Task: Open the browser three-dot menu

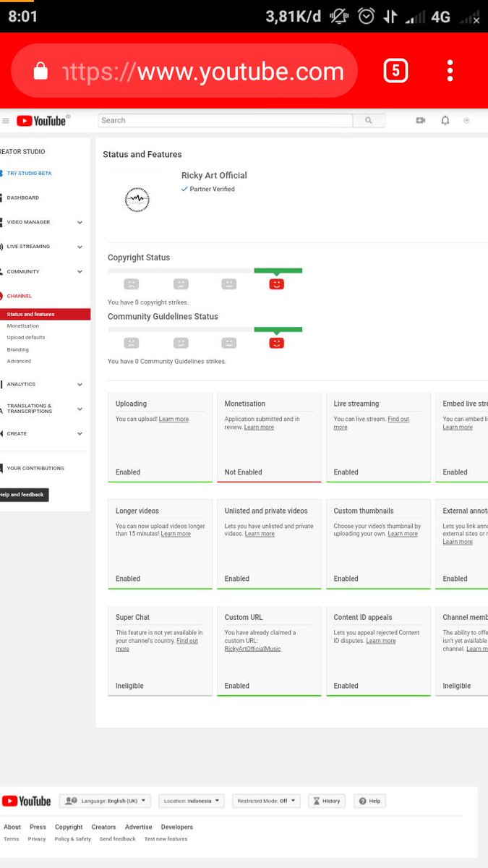Action: tap(450, 71)
